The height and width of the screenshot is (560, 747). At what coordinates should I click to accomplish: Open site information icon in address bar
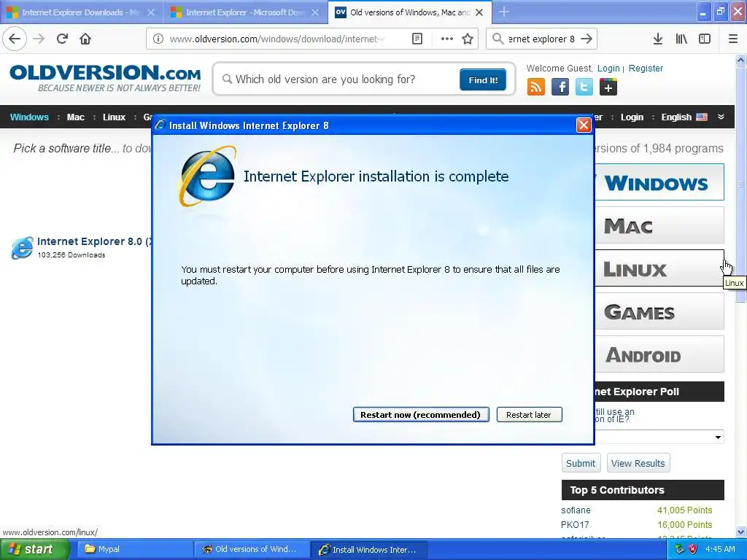click(x=158, y=39)
